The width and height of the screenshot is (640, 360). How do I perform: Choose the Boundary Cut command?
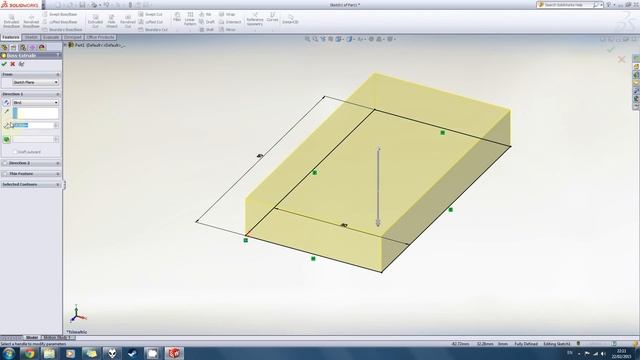153,30
